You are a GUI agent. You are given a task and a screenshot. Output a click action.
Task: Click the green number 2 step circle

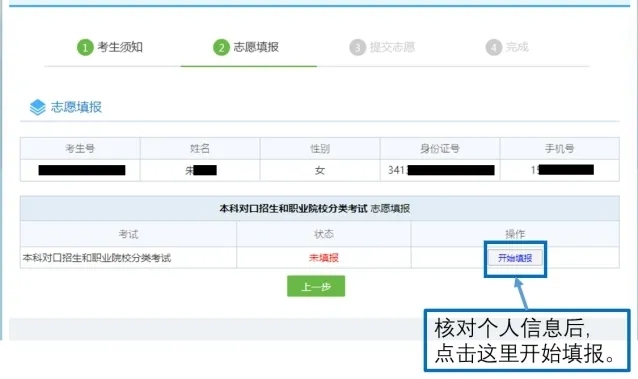click(x=221, y=48)
